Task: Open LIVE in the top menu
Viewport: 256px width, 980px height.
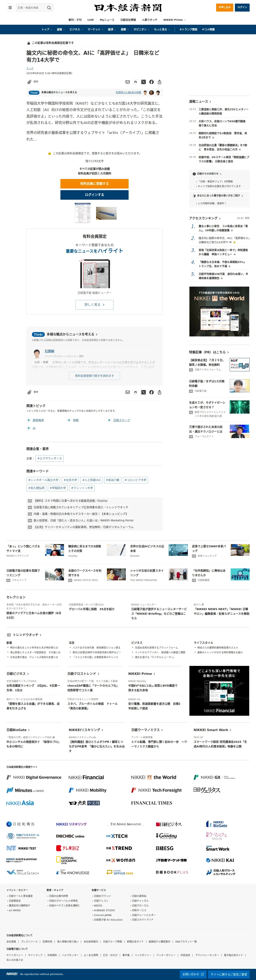Action: (x=91, y=20)
